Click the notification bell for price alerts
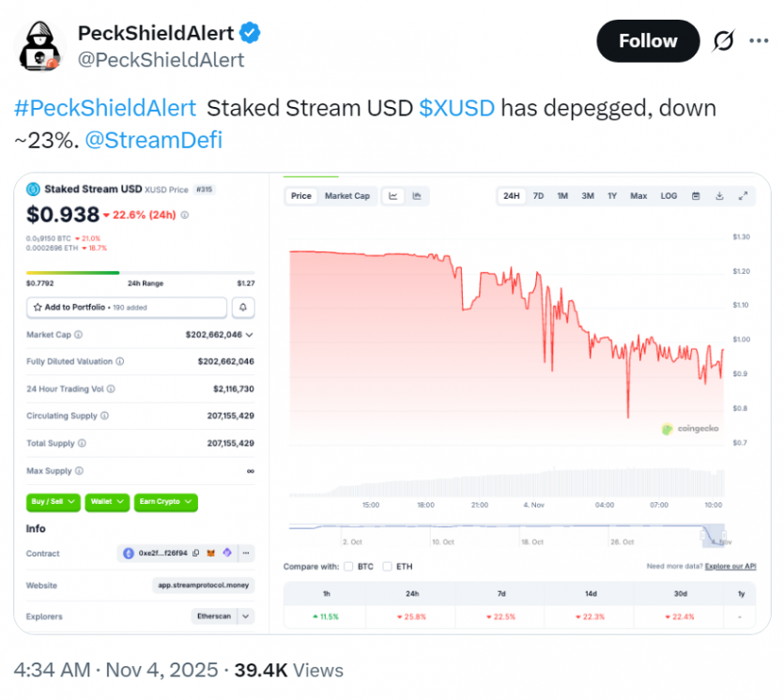 click(243, 308)
